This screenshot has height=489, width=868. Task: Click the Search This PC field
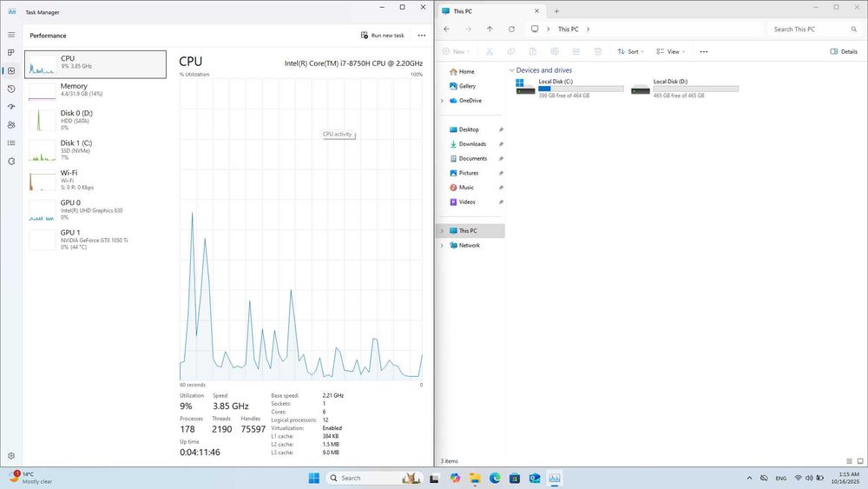[x=814, y=30]
